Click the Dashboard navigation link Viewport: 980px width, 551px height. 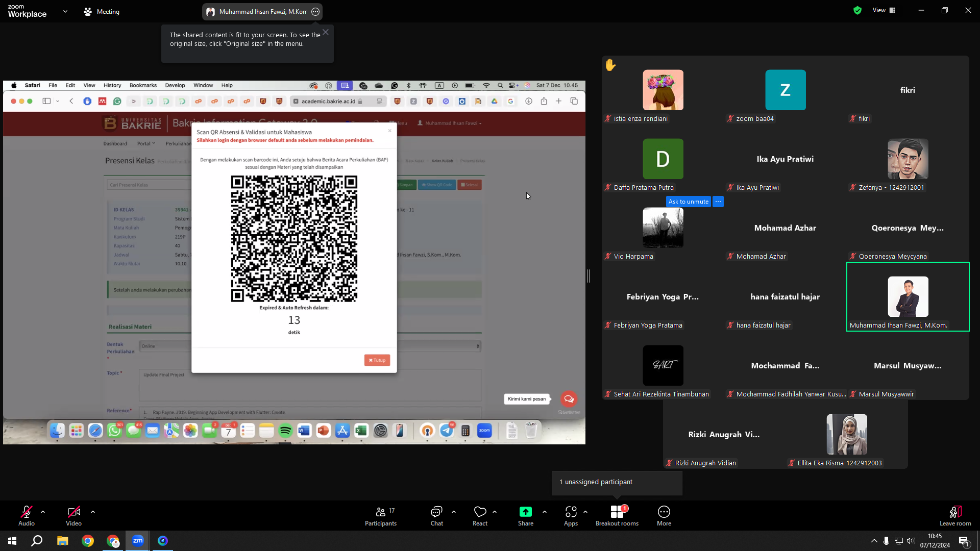pos(115,144)
